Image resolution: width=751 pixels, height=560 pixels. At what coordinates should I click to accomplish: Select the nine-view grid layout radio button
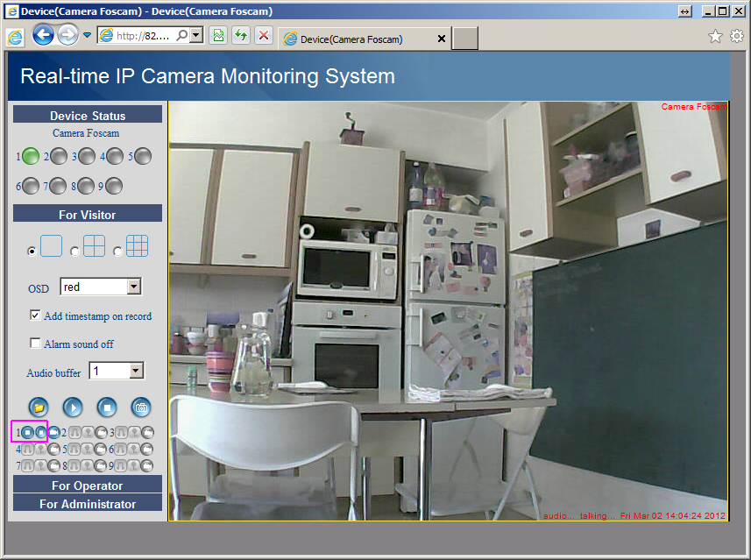[117, 251]
